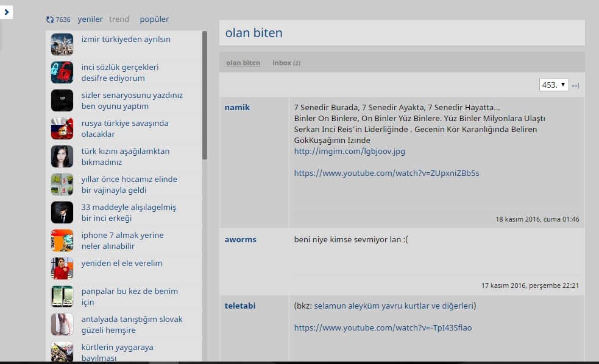Open topic iphone 7 almak yerine neler alınabilir
The width and height of the screenshot is (599, 364).
122,240
